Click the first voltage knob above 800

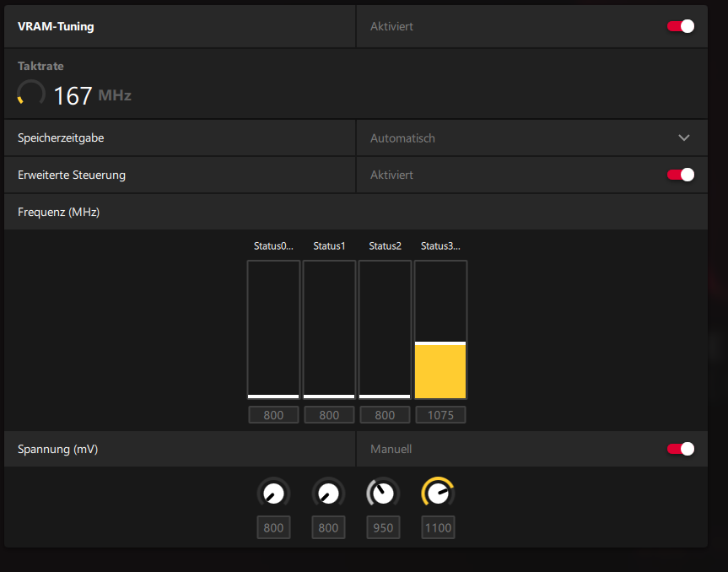273,493
